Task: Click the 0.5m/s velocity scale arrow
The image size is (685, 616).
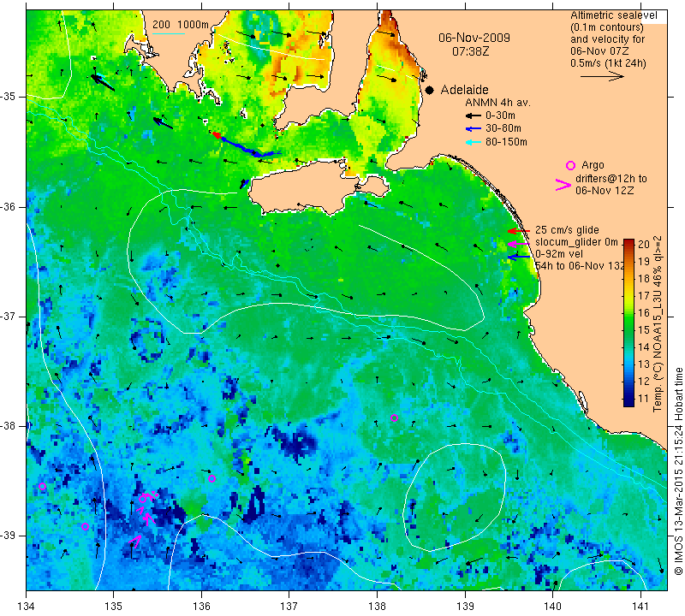Action: pos(602,76)
